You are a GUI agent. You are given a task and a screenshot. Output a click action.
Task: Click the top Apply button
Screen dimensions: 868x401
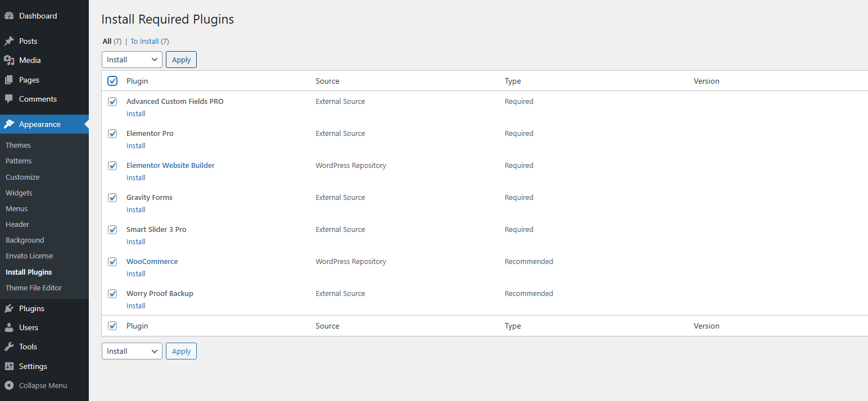(181, 60)
